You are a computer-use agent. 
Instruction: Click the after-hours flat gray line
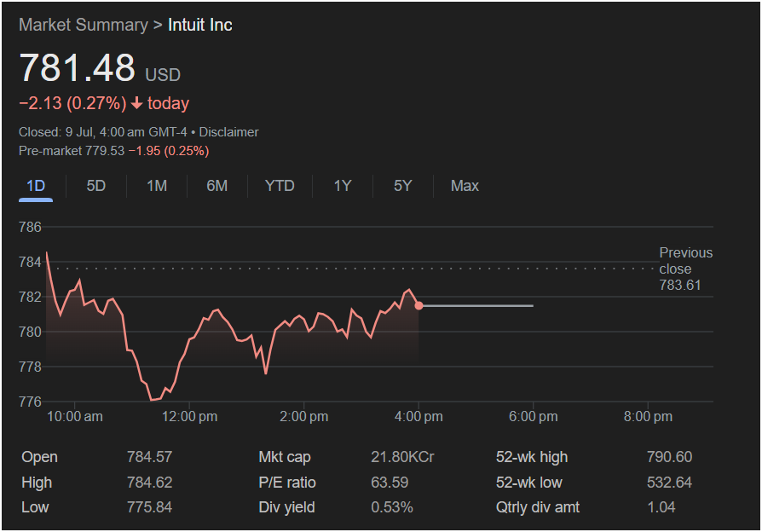click(478, 306)
